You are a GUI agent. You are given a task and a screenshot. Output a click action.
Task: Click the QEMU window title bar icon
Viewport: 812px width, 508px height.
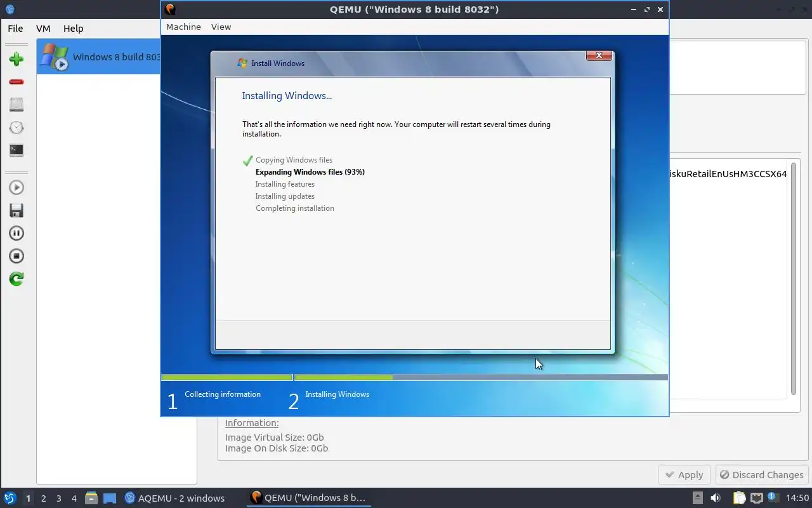pyautogui.click(x=169, y=9)
